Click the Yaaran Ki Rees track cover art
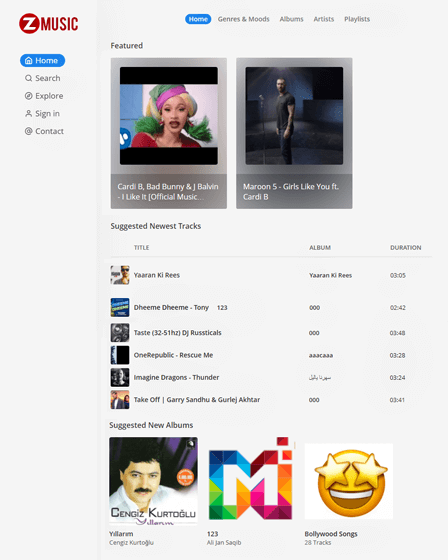 pyautogui.click(x=120, y=275)
